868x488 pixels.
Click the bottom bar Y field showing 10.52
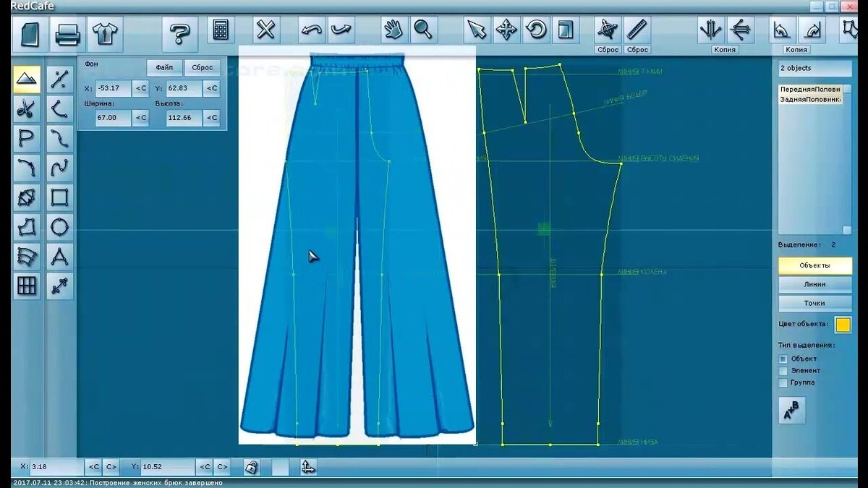(x=168, y=467)
